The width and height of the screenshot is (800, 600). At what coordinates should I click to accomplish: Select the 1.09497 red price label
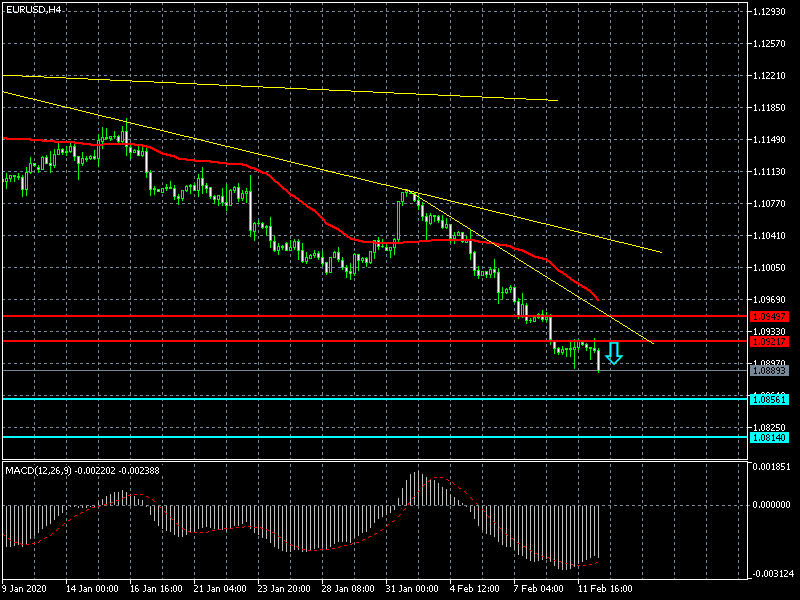pyautogui.click(x=769, y=316)
